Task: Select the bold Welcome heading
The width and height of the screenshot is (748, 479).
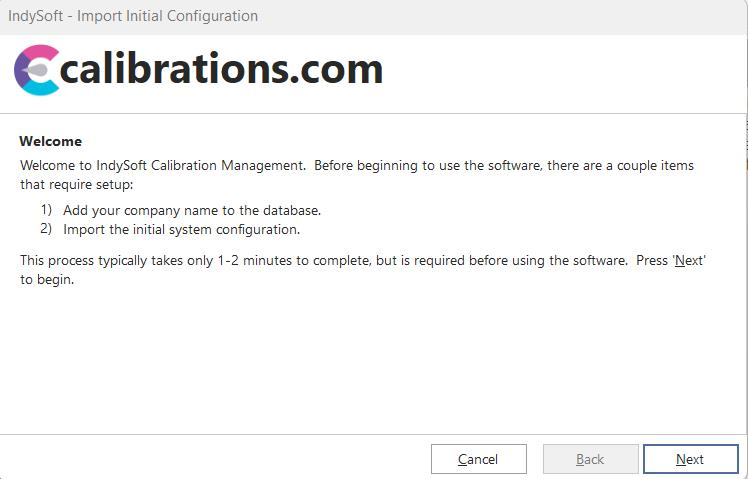Action: (x=51, y=141)
